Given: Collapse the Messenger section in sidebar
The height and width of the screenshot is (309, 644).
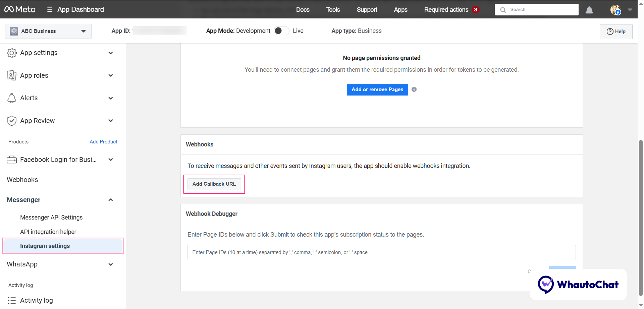Looking at the screenshot, I should click(x=111, y=200).
